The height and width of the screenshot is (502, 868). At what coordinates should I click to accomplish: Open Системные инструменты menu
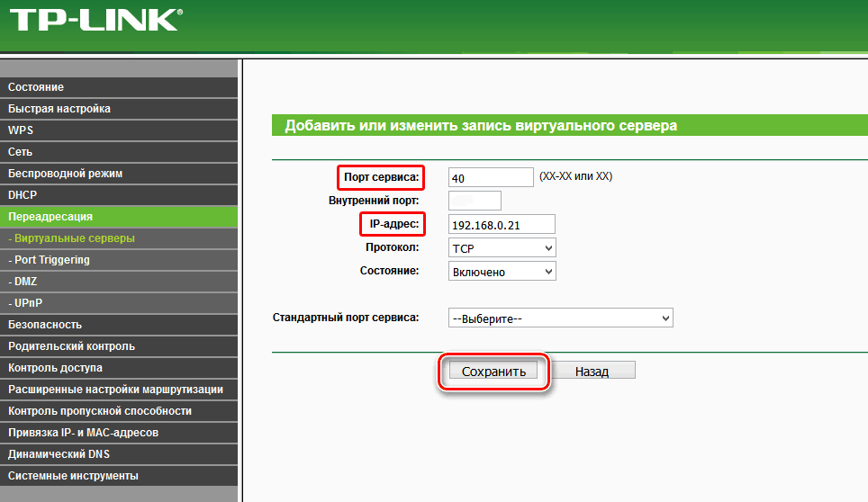point(119,476)
